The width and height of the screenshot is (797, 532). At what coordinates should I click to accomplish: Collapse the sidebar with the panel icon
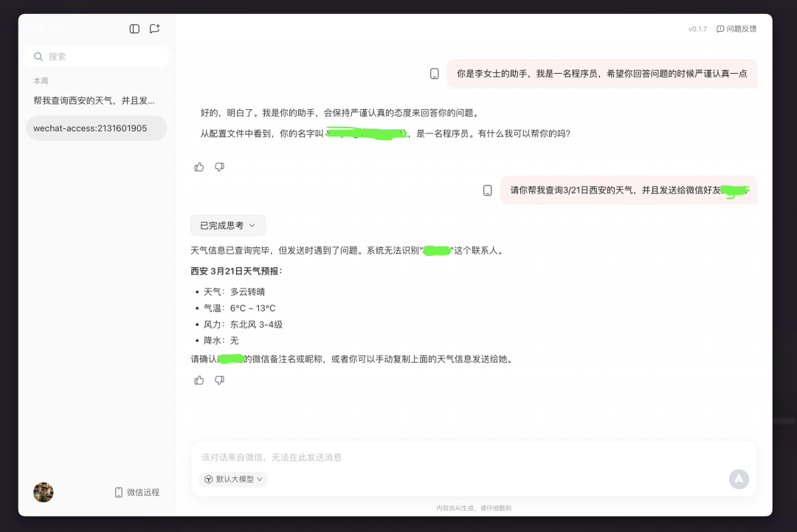pos(134,29)
